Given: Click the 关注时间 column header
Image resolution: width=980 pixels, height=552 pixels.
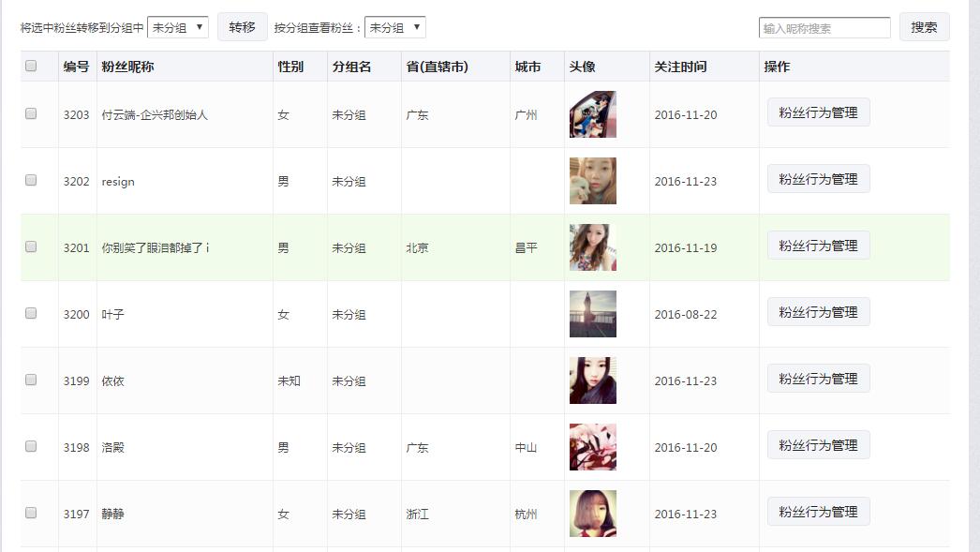Looking at the screenshot, I should (x=680, y=67).
